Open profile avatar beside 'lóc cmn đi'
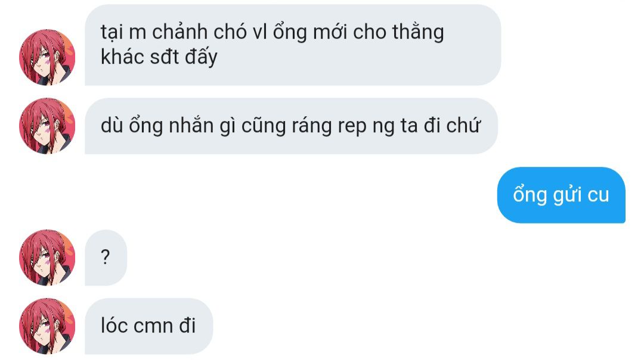The height and width of the screenshot is (360, 644). pyautogui.click(x=47, y=326)
